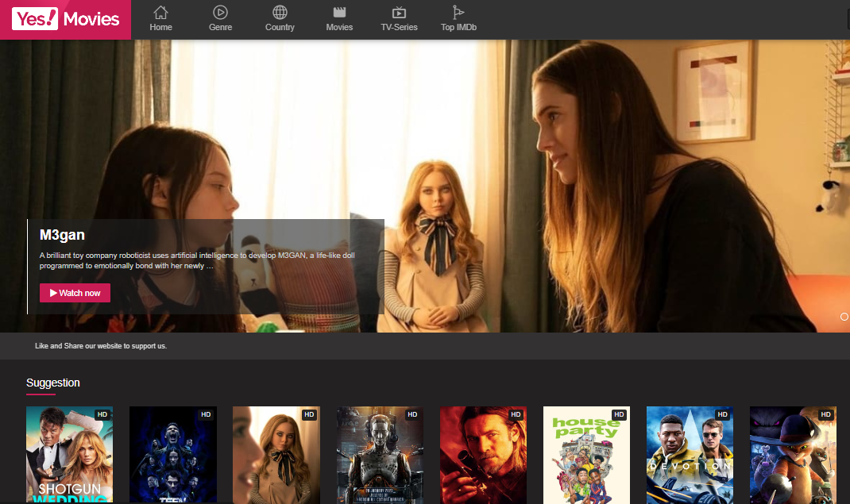
Task: Open the Home menu item
Action: (x=161, y=27)
